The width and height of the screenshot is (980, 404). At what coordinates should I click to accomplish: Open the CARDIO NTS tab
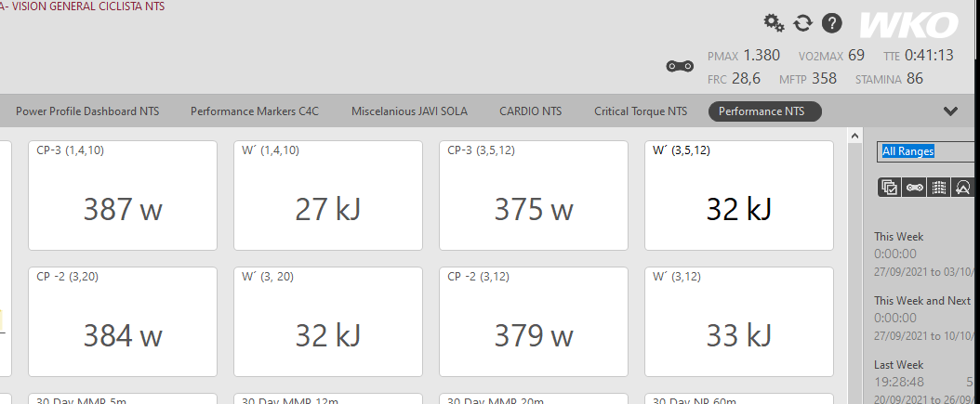click(x=531, y=111)
